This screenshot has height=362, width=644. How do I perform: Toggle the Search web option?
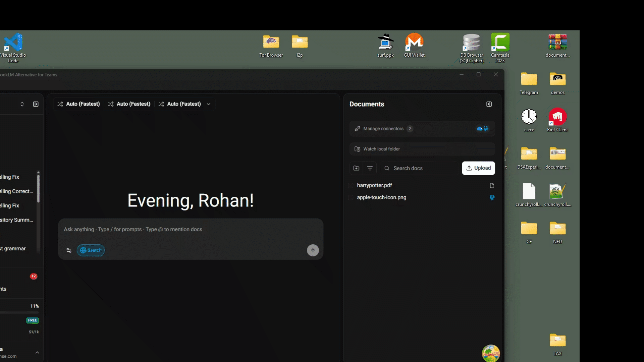(x=91, y=250)
